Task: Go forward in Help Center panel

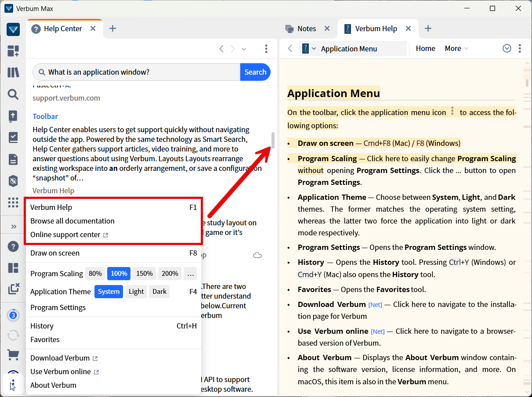Action: click(233, 49)
